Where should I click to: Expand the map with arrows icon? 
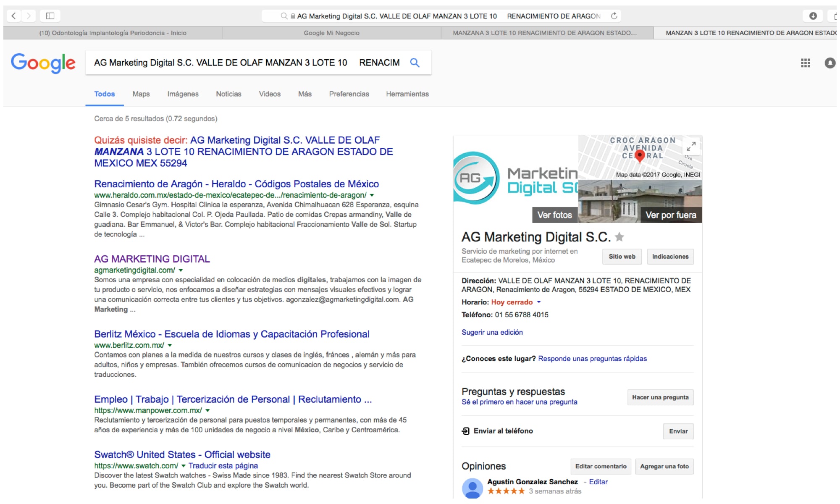pyautogui.click(x=691, y=146)
